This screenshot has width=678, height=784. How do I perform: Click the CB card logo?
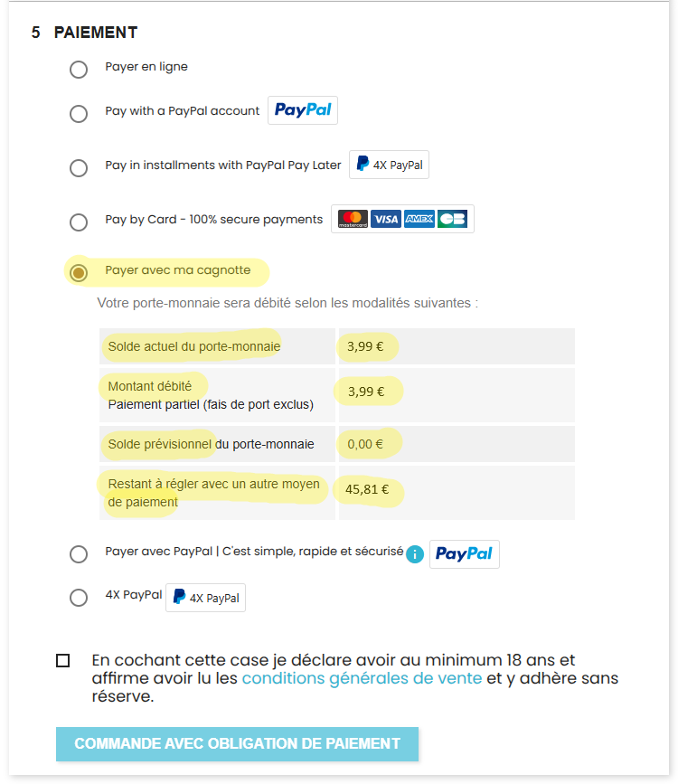click(452, 220)
